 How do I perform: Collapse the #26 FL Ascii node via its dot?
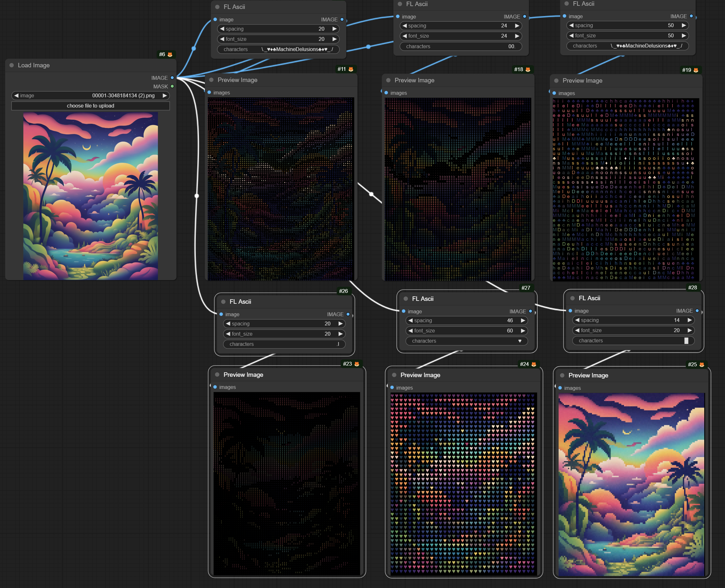pos(223,301)
